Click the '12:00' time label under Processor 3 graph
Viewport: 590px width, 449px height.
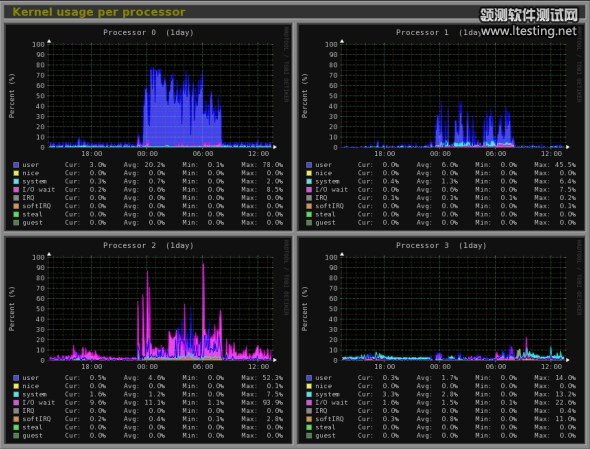coord(552,367)
